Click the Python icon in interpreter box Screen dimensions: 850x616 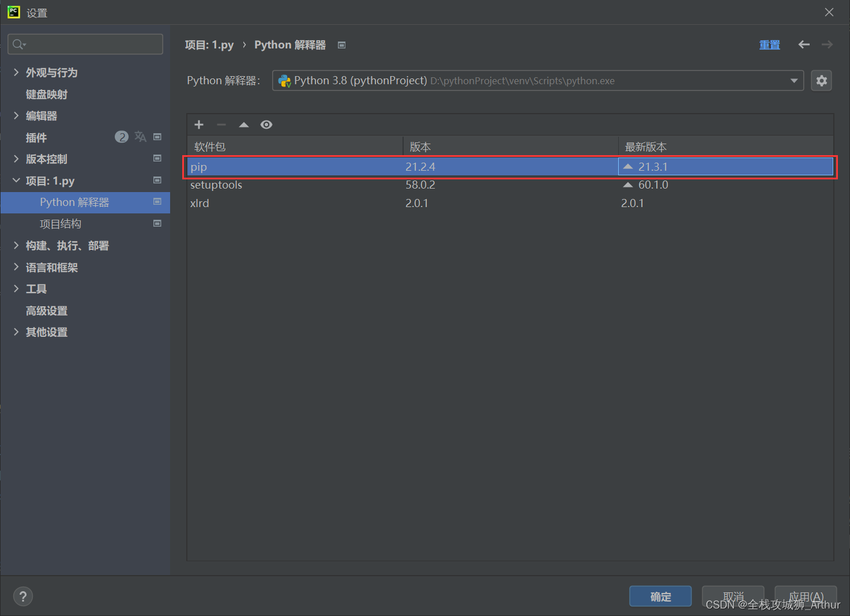[285, 81]
